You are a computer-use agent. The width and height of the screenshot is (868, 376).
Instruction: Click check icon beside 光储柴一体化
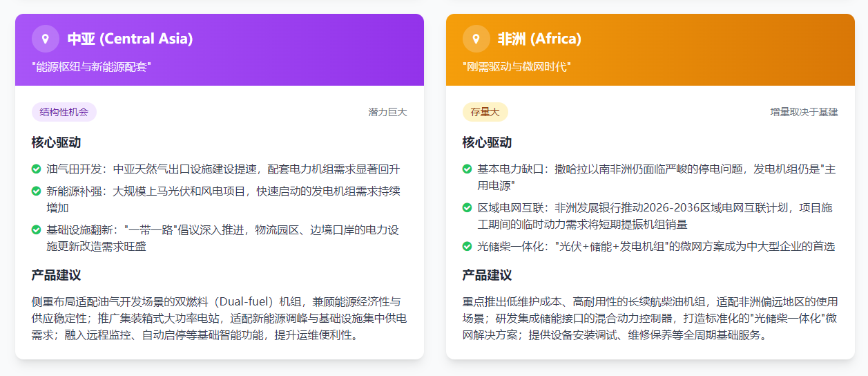tap(467, 246)
